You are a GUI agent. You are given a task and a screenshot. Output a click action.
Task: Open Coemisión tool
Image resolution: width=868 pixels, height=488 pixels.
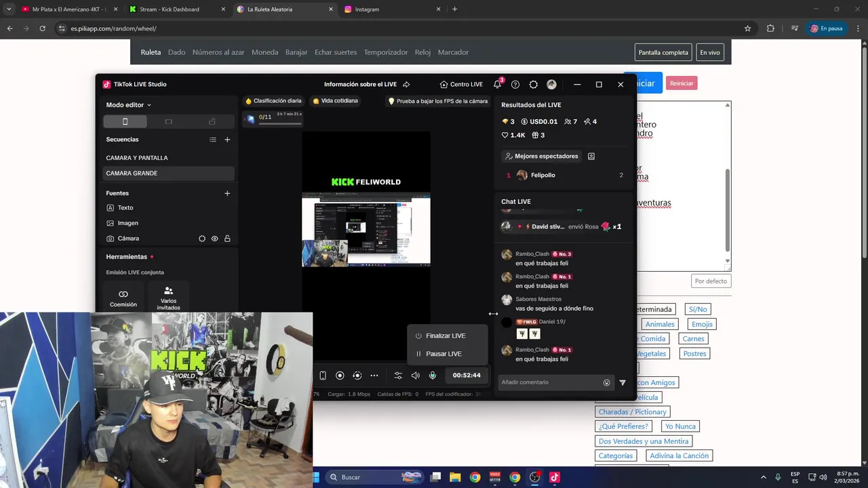click(x=123, y=298)
